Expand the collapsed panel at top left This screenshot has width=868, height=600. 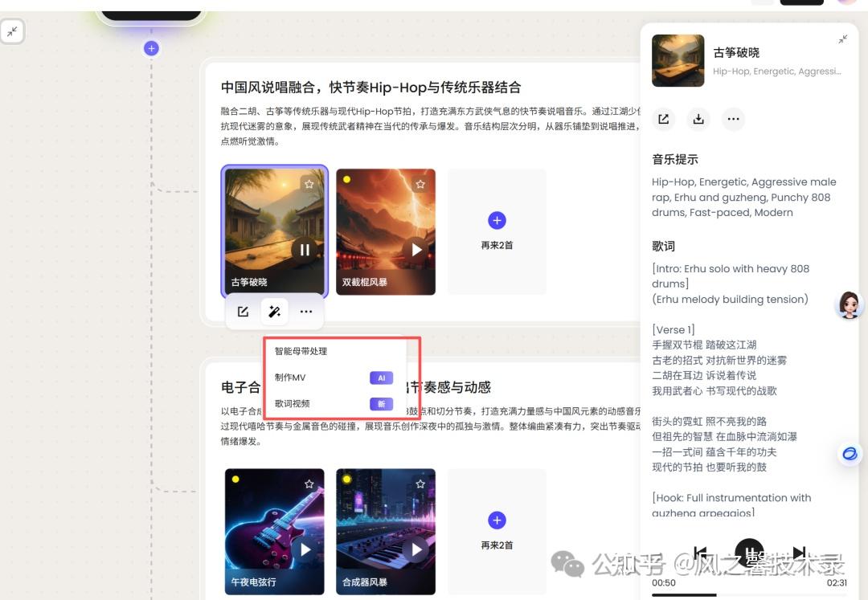pyautogui.click(x=12, y=31)
